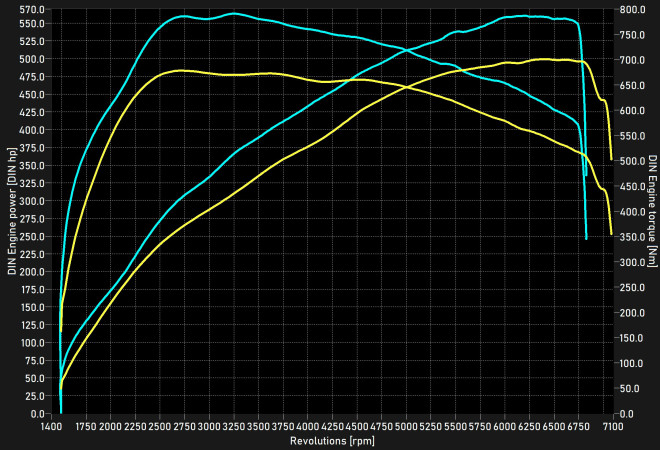
Task: Click the 'DIN Engine torque [Nm]' axis title
Action: click(x=652, y=211)
